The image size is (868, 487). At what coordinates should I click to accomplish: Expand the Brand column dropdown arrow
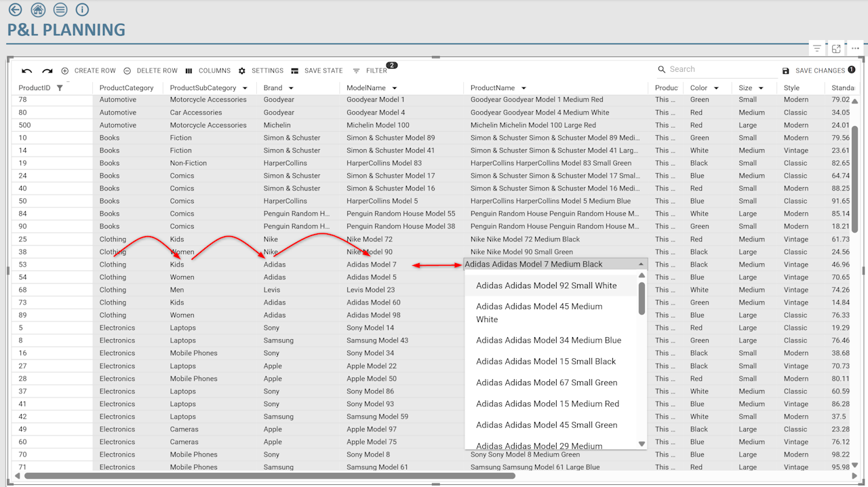(x=291, y=88)
